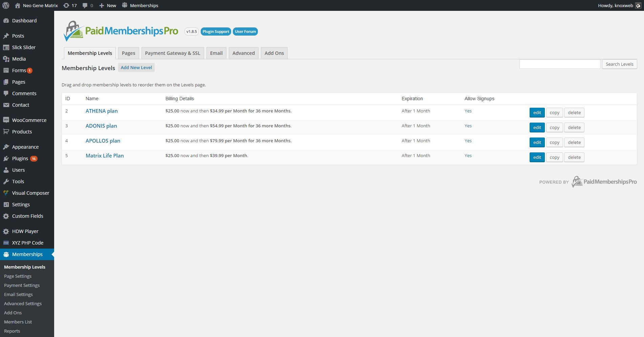Delete the ATHENA plan level
This screenshot has height=337, width=644.
click(574, 112)
